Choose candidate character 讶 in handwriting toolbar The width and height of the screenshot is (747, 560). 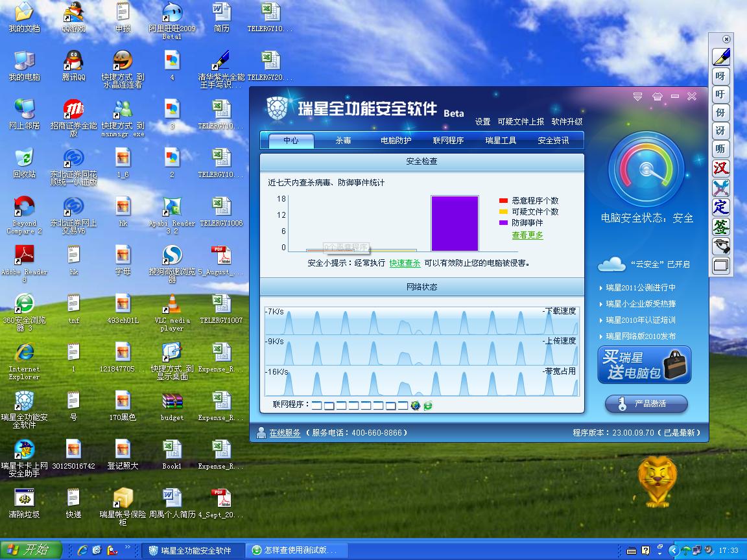[x=721, y=130]
